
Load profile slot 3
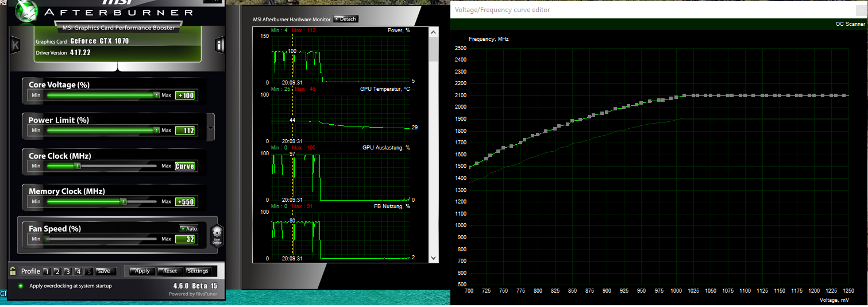(68, 271)
